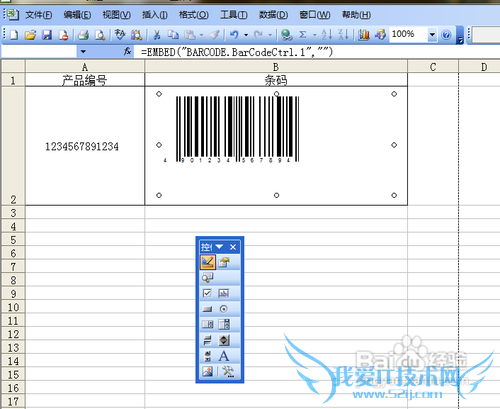Open the 窗口(W) menu
Image resolution: width=500 pixels, height=409 pixels.
coord(315,15)
